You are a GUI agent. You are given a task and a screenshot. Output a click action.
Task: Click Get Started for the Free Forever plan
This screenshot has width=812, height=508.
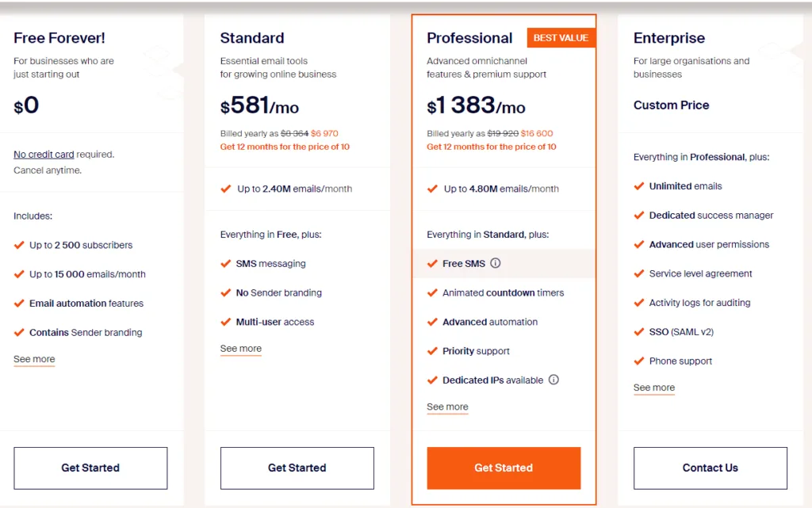pyautogui.click(x=90, y=468)
